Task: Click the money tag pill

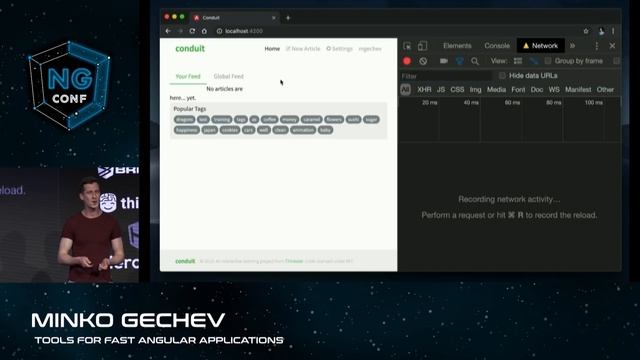Action: [x=289, y=119]
